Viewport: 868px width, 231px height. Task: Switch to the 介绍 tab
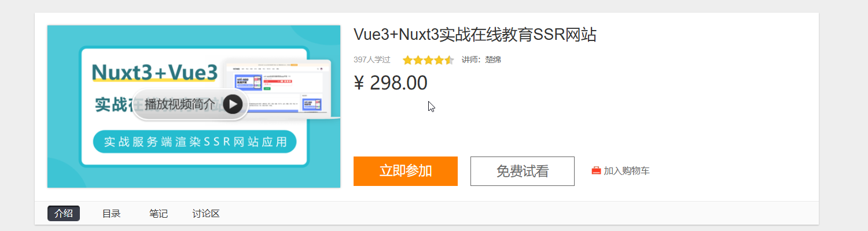click(x=64, y=214)
